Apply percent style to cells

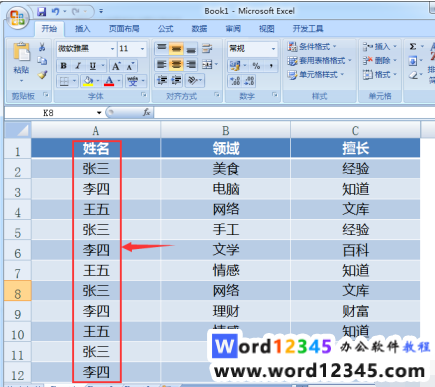pos(256,66)
